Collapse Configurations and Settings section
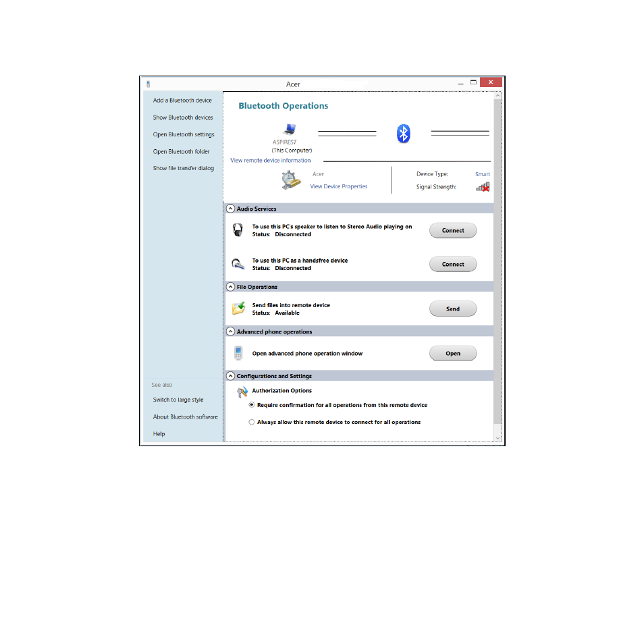This screenshot has width=644, height=644. point(231,376)
